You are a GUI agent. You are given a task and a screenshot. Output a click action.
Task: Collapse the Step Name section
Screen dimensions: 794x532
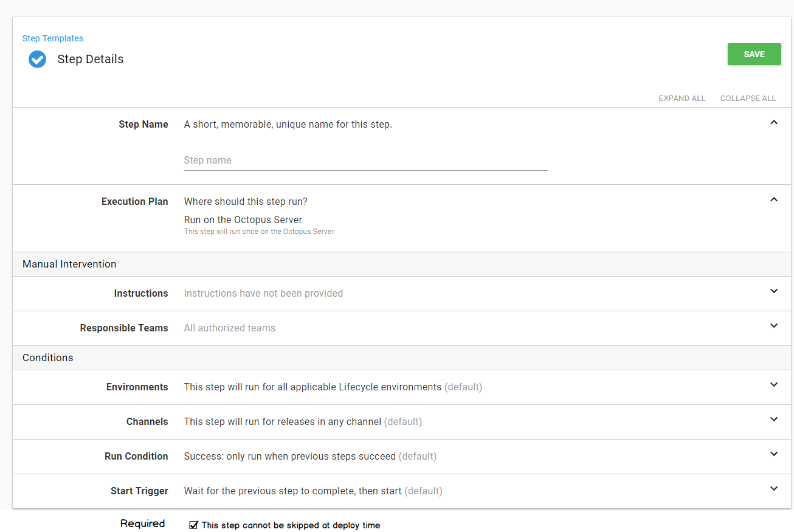pyautogui.click(x=773, y=122)
